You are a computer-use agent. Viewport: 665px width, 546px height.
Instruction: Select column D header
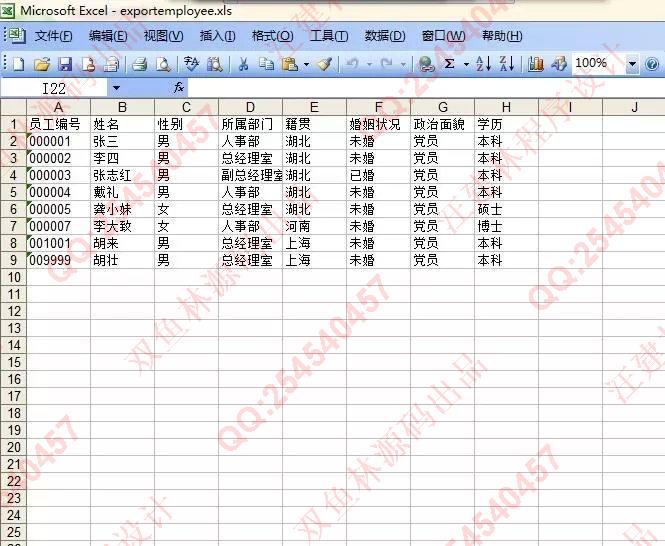250,107
